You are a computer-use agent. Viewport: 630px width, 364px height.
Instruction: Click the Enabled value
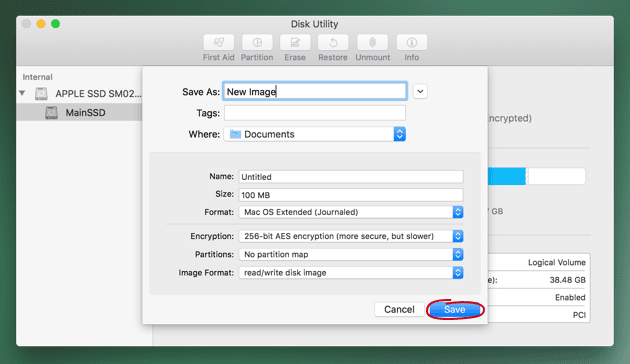570,297
